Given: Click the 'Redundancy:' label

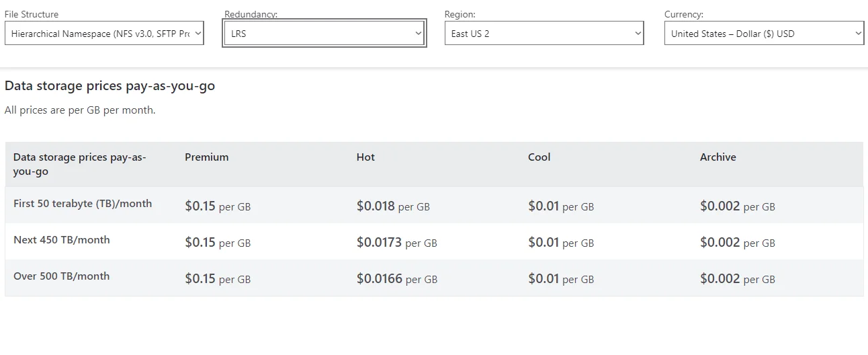Looking at the screenshot, I should coord(251,14).
